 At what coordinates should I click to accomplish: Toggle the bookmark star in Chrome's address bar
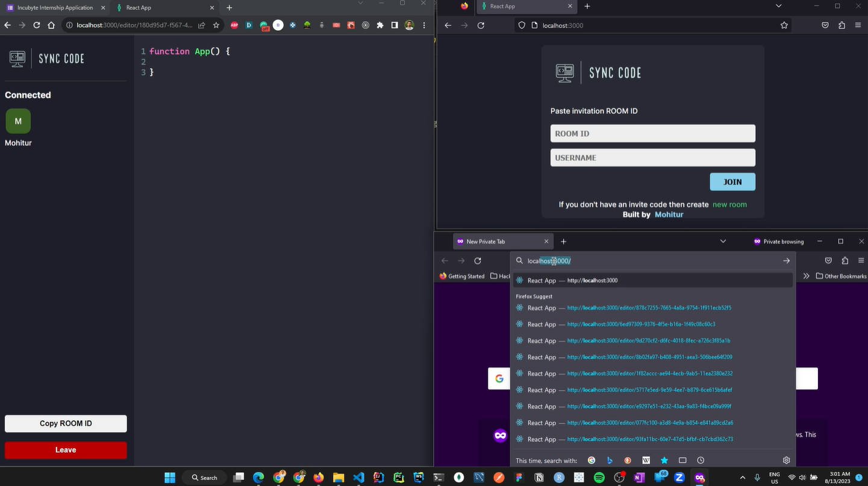click(216, 25)
